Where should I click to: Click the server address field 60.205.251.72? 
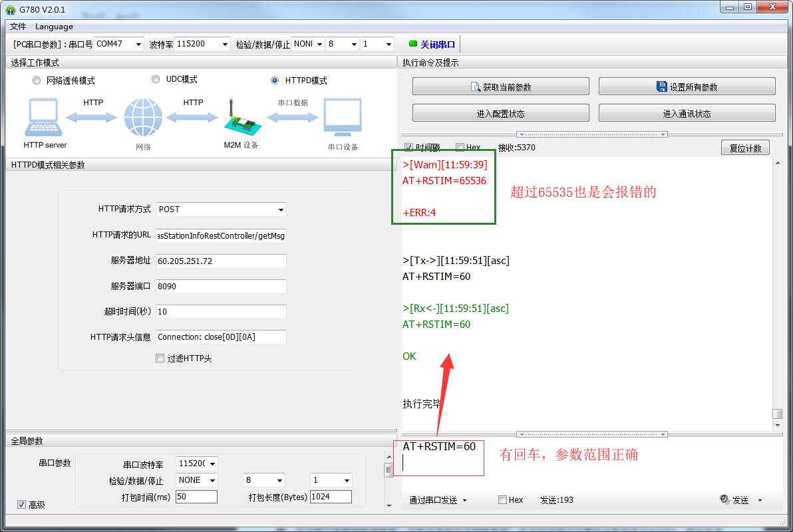coord(221,261)
